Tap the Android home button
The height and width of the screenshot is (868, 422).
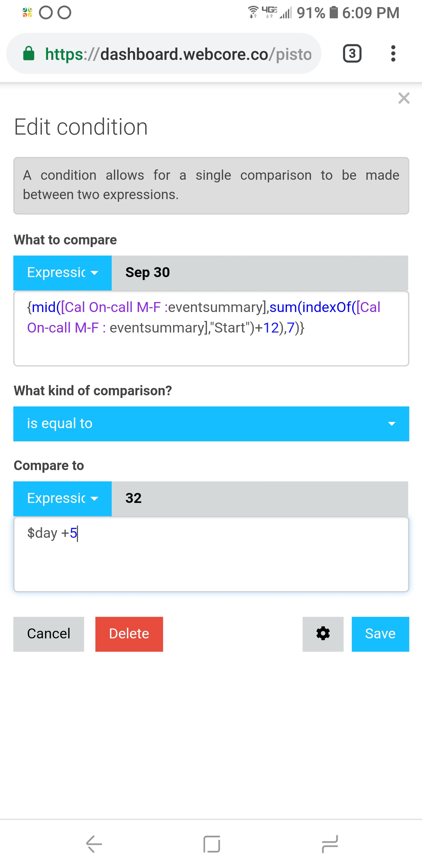point(212,844)
